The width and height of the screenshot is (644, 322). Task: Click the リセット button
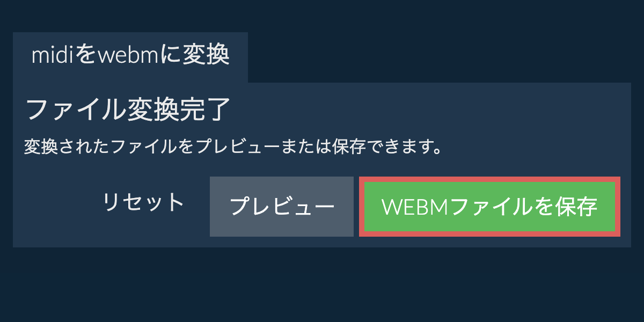click(143, 203)
